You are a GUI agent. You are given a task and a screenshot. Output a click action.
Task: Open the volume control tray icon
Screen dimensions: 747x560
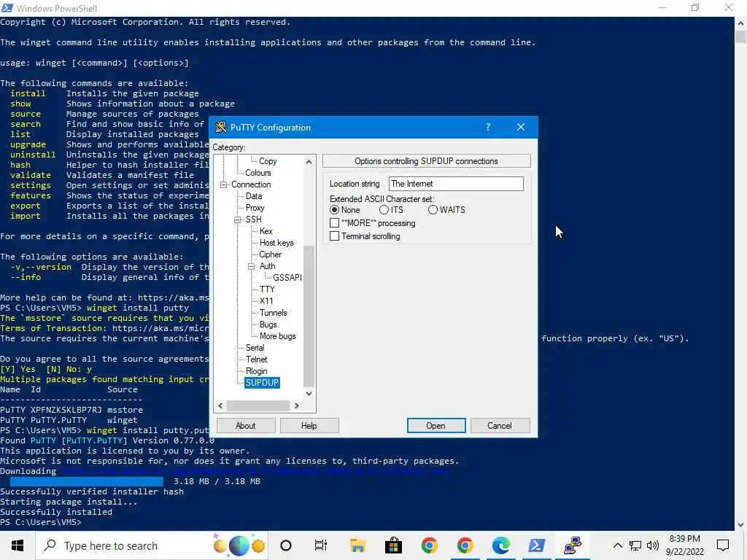[x=653, y=545]
